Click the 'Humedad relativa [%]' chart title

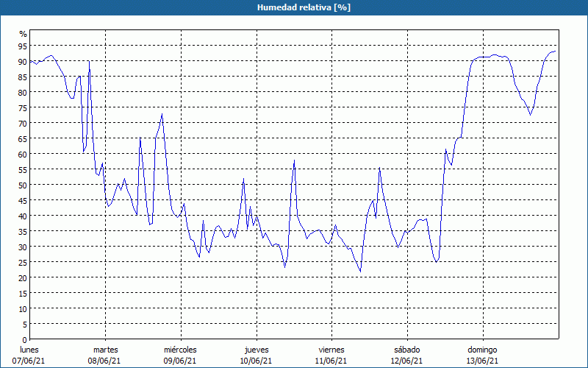[x=304, y=7]
